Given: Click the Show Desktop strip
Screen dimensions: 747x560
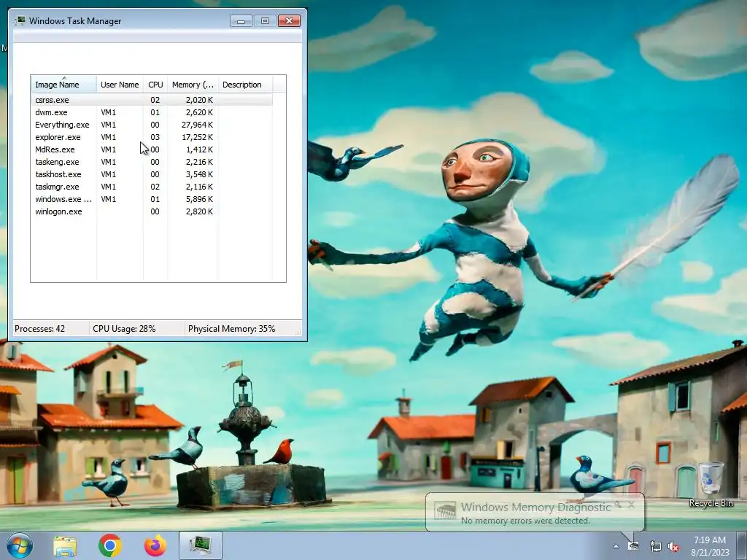Looking at the screenshot, I should pyautogui.click(x=743, y=545).
